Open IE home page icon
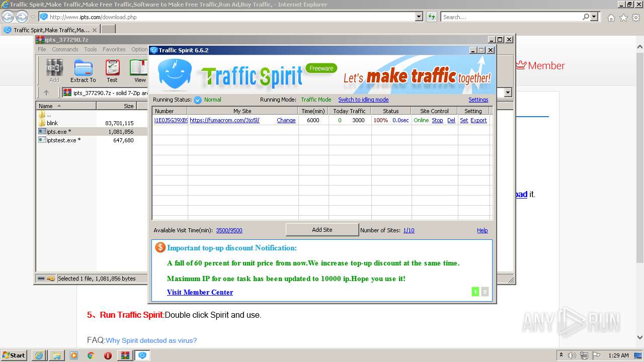Viewport: 644px width, 362px height. [611, 18]
